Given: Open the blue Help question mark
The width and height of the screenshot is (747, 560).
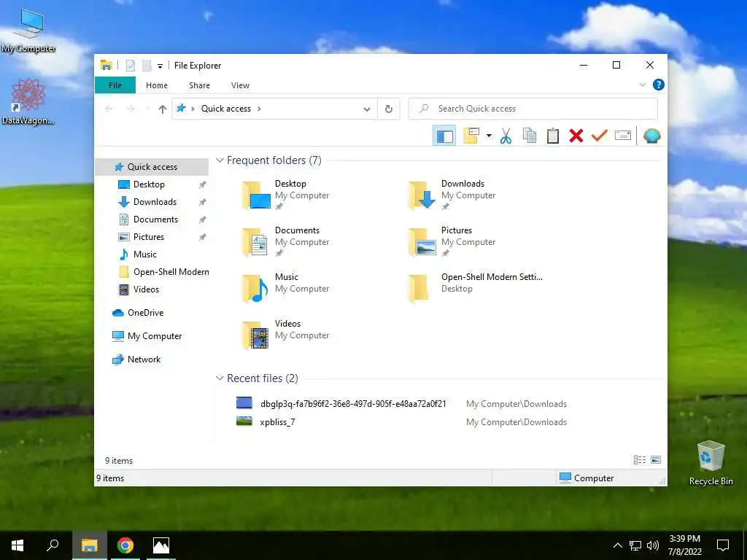Looking at the screenshot, I should pyautogui.click(x=659, y=85).
